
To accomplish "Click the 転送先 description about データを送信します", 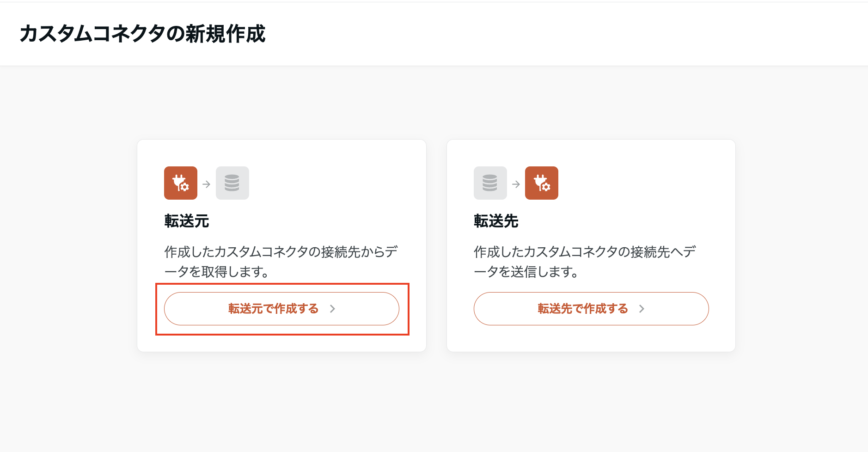I will (x=585, y=262).
